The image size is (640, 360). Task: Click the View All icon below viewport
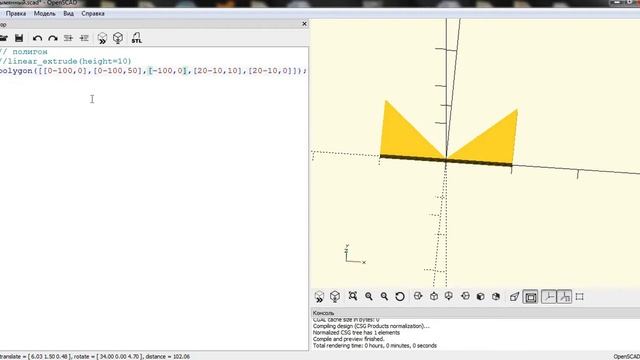pos(353,296)
